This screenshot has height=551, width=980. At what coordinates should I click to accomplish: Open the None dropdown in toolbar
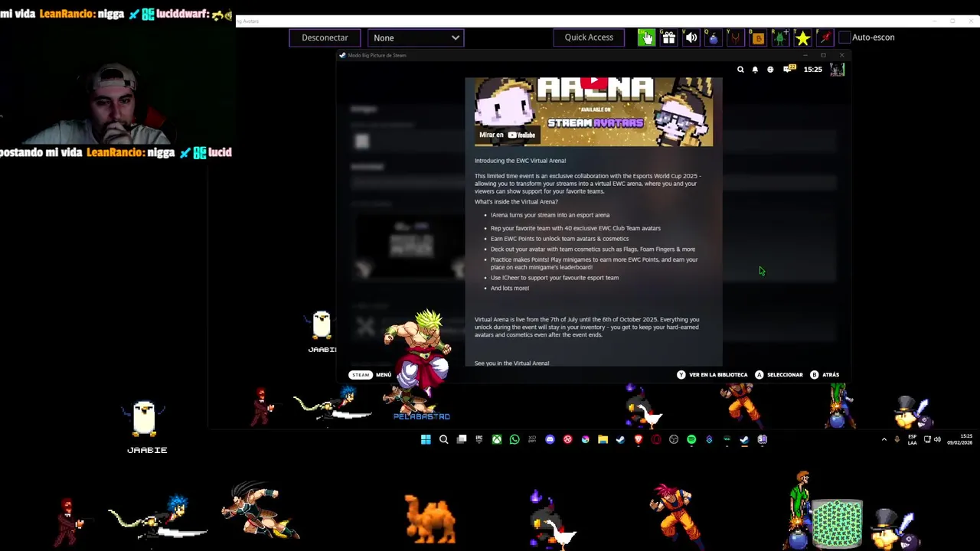tap(416, 37)
